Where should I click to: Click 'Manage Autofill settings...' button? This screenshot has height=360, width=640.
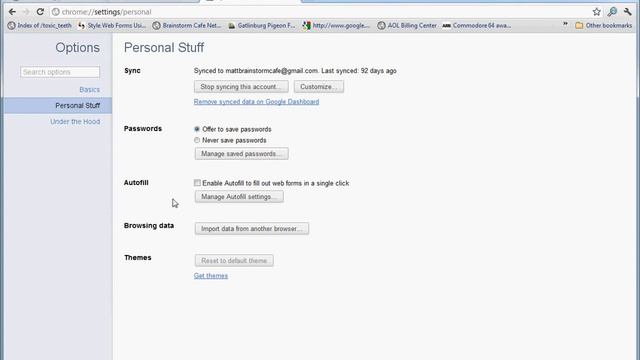point(239,197)
